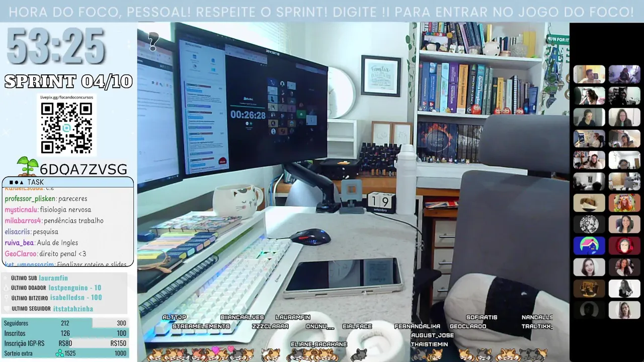The height and width of the screenshot is (362, 644).
Task: Click the SPRINT 04/10 label
Action: [x=68, y=81]
